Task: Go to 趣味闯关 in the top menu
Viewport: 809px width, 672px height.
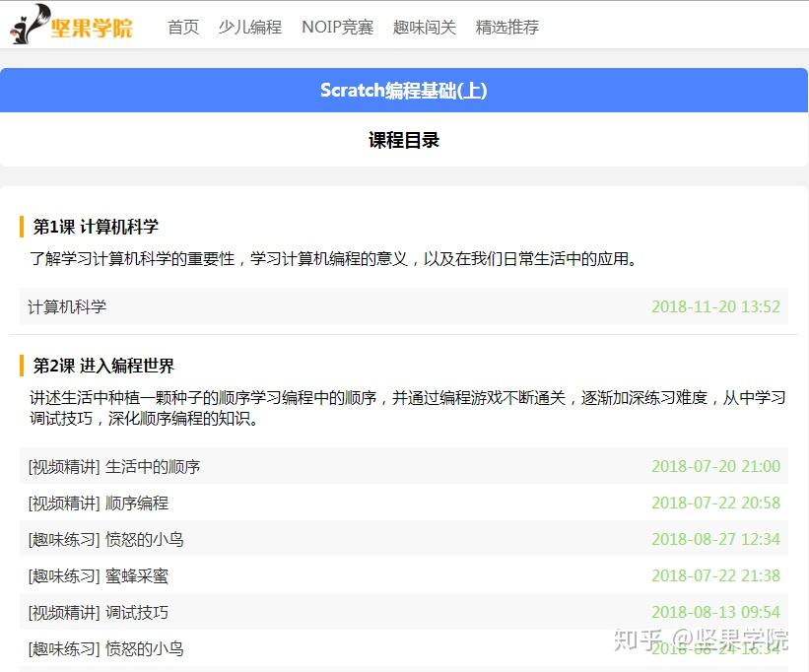Action: pyautogui.click(x=424, y=27)
